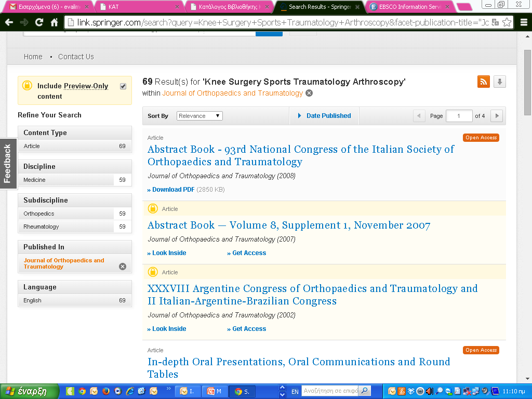The height and width of the screenshot is (399, 532).
Task: Remove Journal of Orthopaedics filter in Published In
Action: click(123, 267)
